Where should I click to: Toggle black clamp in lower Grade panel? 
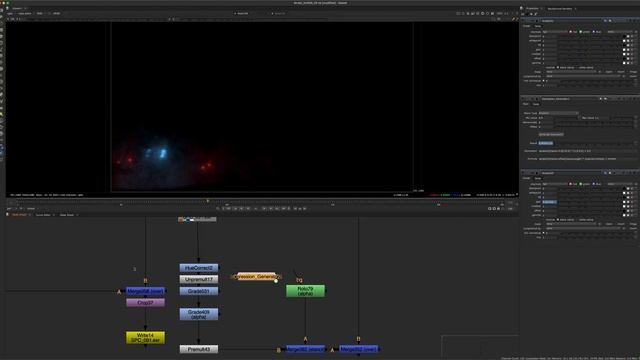[x=558, y=220]
